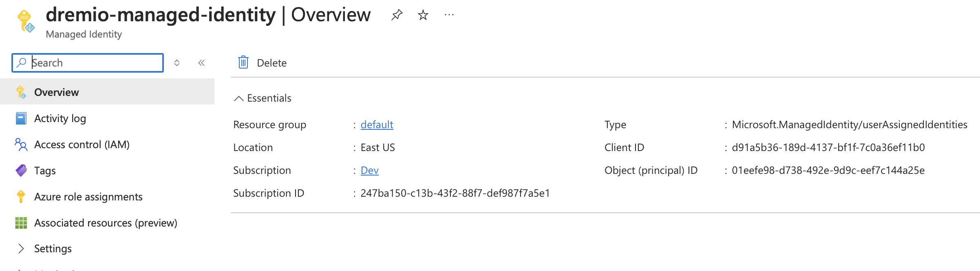
Task: Open the Dev subscription link
Action: [x=369, y=170]
